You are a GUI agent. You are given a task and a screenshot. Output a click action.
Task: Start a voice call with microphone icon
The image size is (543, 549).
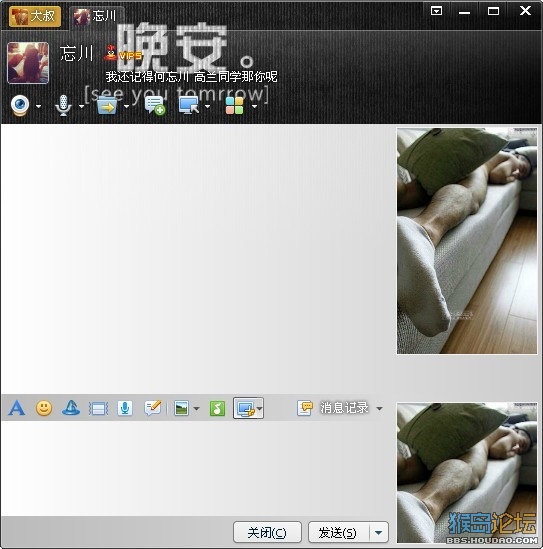point(63,105)
